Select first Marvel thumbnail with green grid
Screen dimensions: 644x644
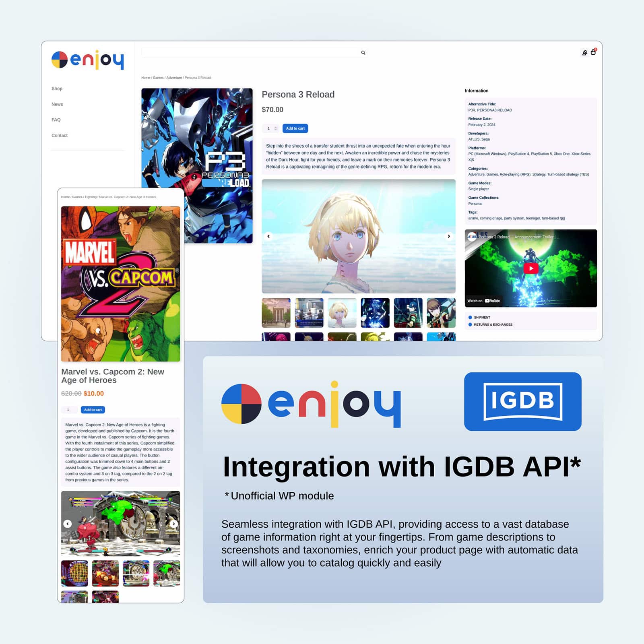(x=74, y=573)
